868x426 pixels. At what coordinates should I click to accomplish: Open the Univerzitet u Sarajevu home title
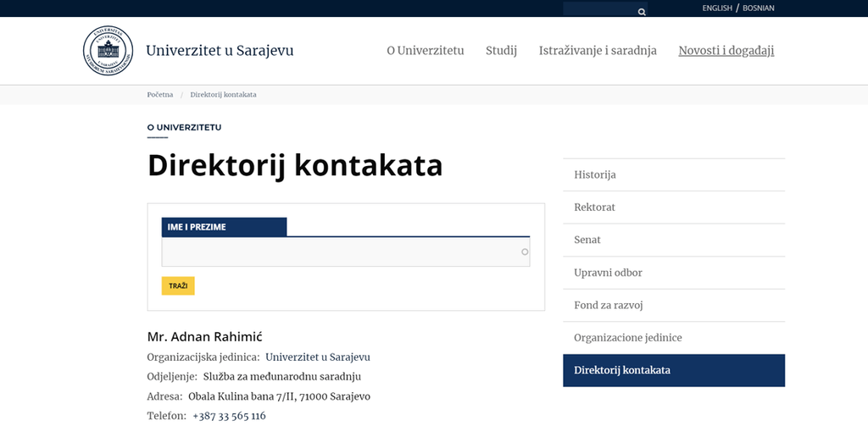pyautogui.click(x=220, y=50)
